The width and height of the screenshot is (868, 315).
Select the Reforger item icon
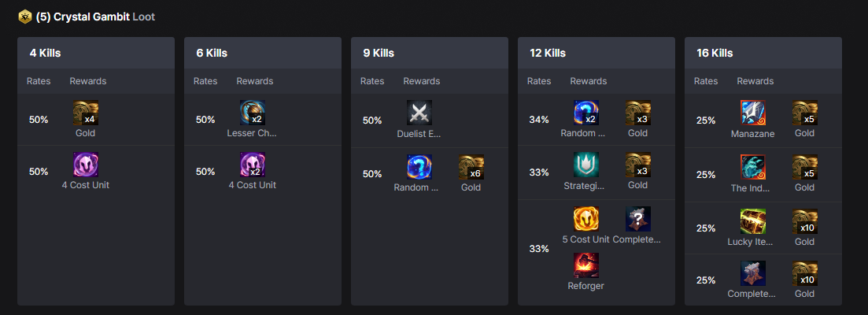coord(585,265)
